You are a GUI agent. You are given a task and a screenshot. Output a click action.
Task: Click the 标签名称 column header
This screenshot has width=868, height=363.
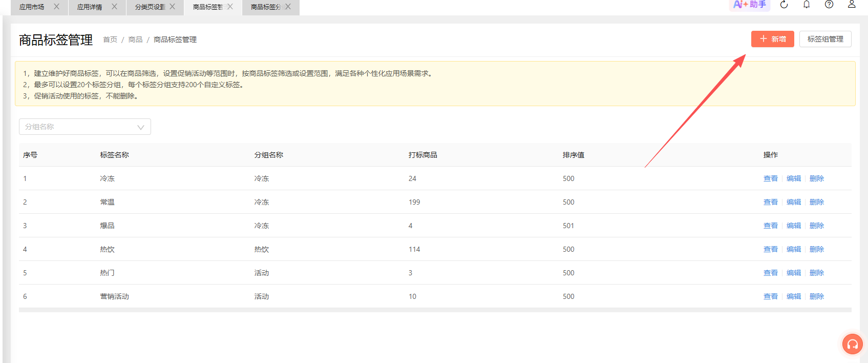(115, 155)
